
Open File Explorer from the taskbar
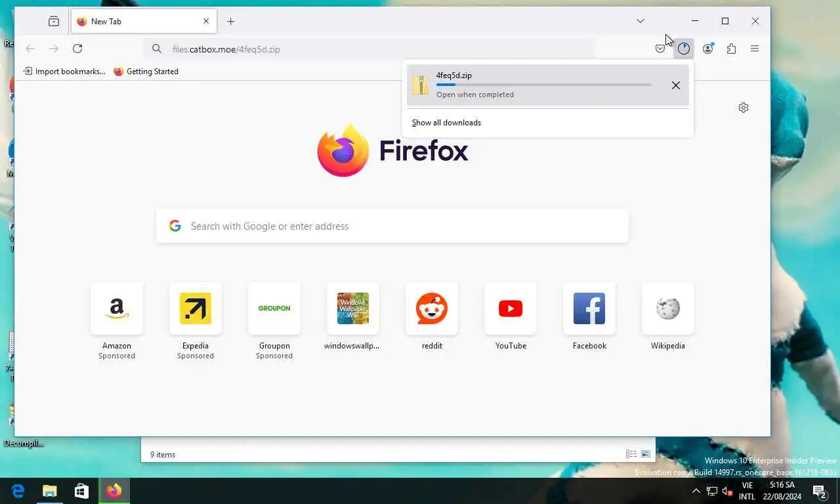[50, 491]
